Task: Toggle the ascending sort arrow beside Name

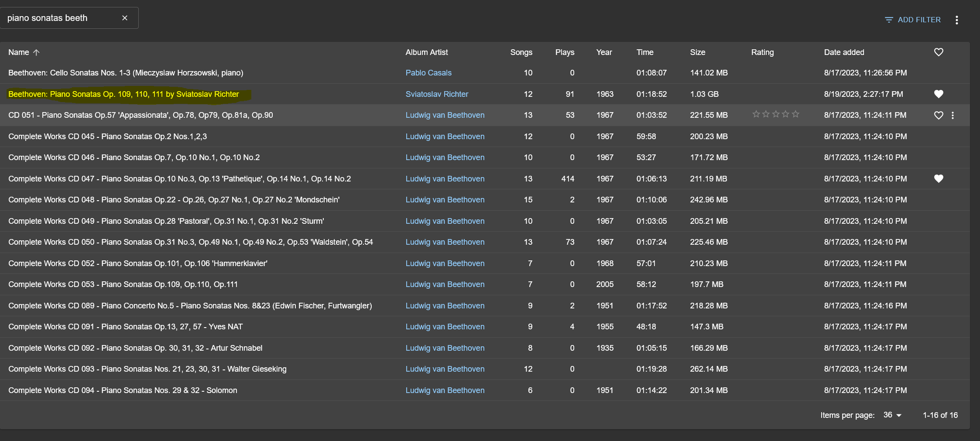Action: point(37,52)
